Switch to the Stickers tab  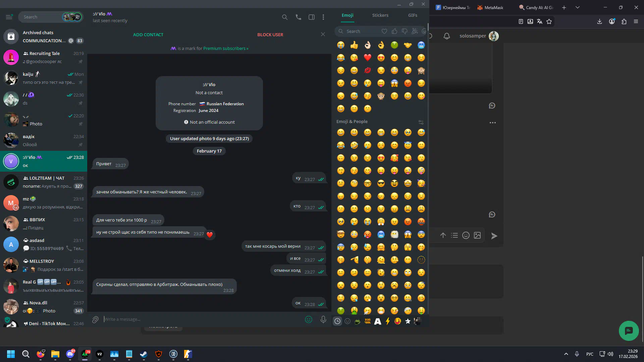point(380,15)
